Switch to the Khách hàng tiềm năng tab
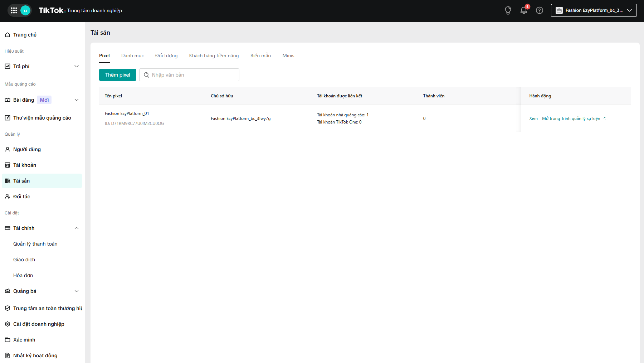644x363 pixels. click(x=214, y=55)
